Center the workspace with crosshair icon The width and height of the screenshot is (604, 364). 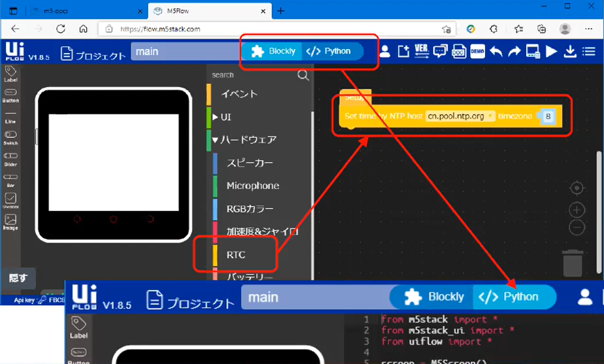click(x=577, y=188)
